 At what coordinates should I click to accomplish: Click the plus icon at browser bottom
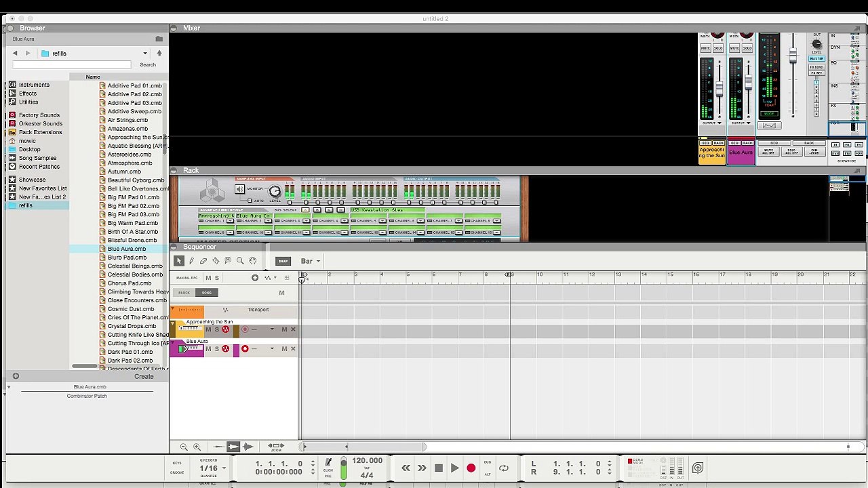click(x=16, y=376)
